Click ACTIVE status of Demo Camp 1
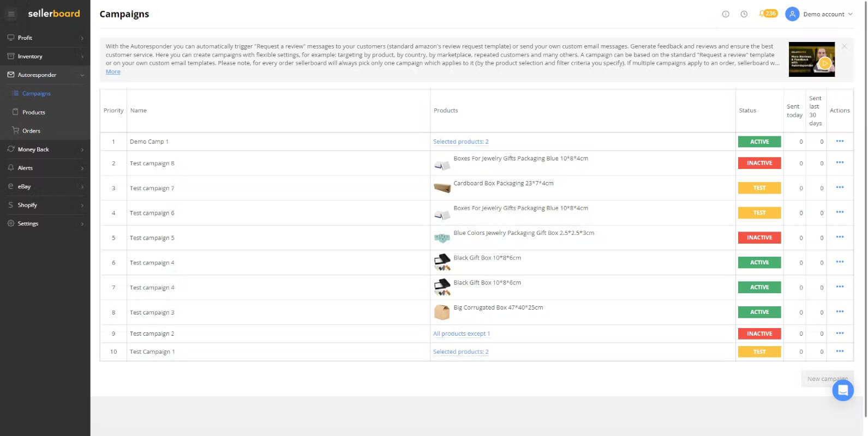Image resolution: width=868 pixels, height=436 pixels. pos(759,142)
